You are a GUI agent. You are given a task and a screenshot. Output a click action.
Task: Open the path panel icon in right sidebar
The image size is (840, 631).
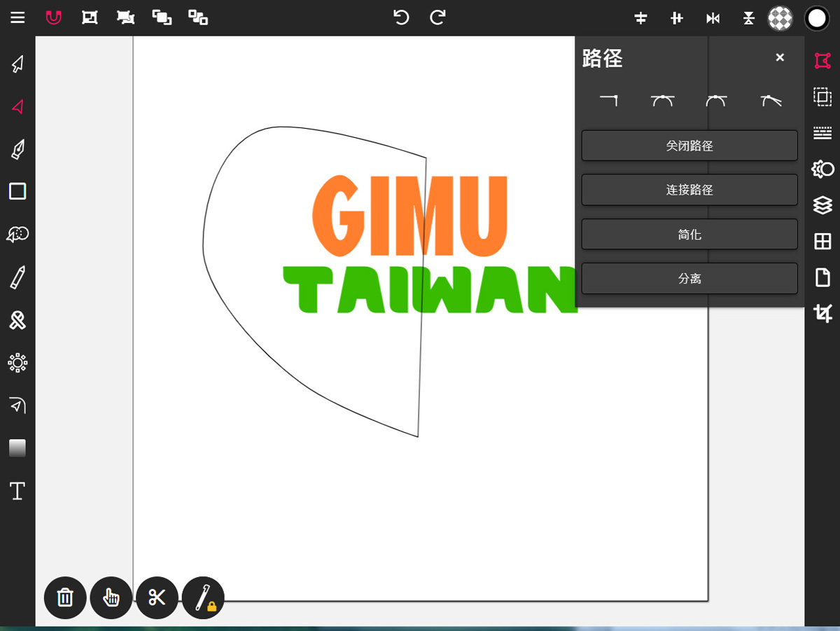(x=822, y=60)
